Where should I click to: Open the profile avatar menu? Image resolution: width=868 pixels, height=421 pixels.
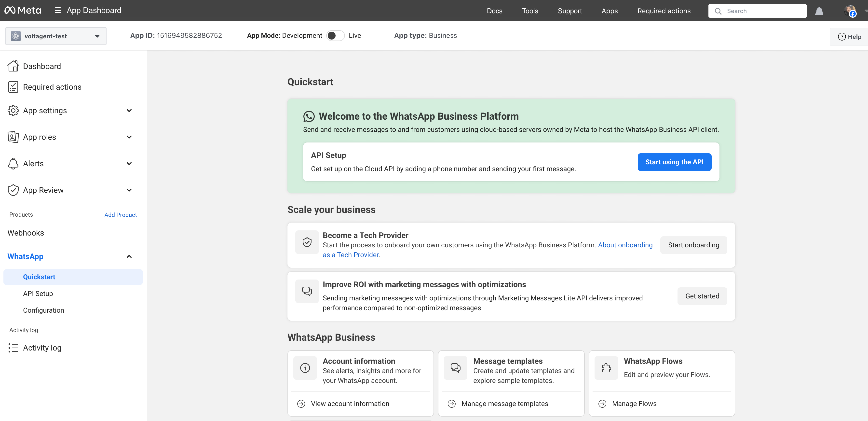tap(850, 11)
